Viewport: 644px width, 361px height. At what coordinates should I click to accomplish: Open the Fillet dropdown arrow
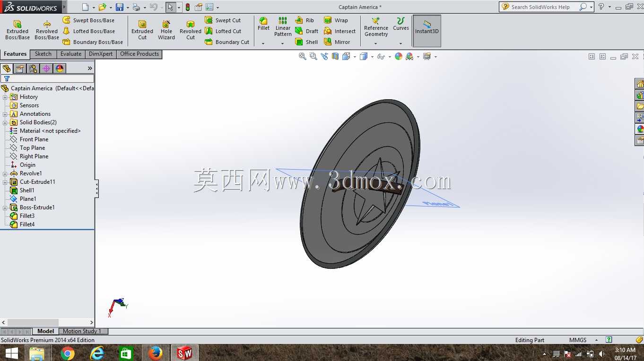coord(263,43)
